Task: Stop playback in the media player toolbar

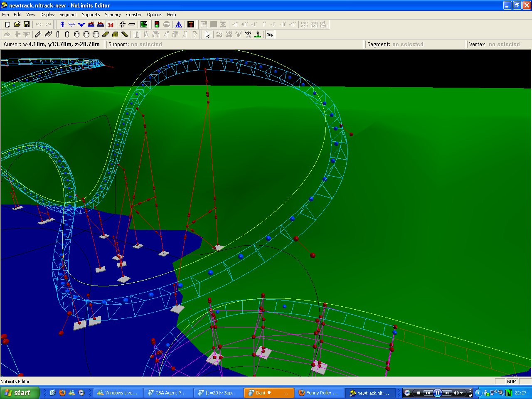Action: (419, 393)
